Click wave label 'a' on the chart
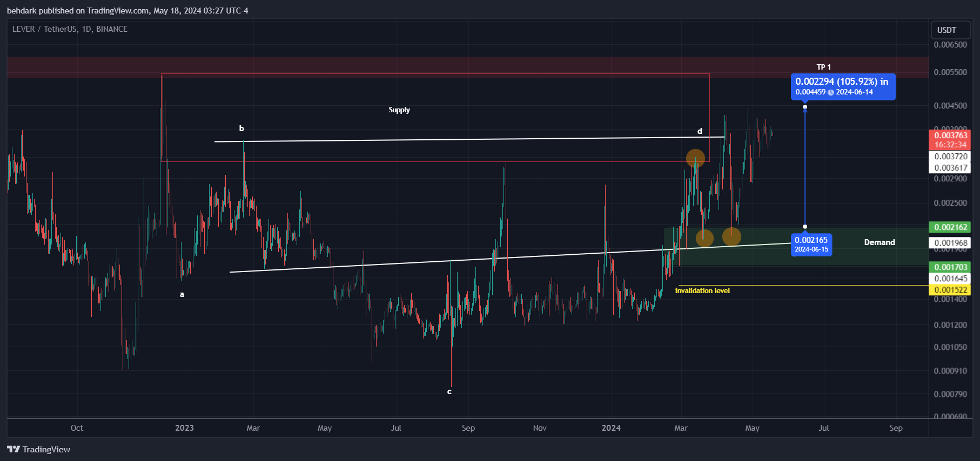This screenshot has width=980, height=461. (182, 294)
